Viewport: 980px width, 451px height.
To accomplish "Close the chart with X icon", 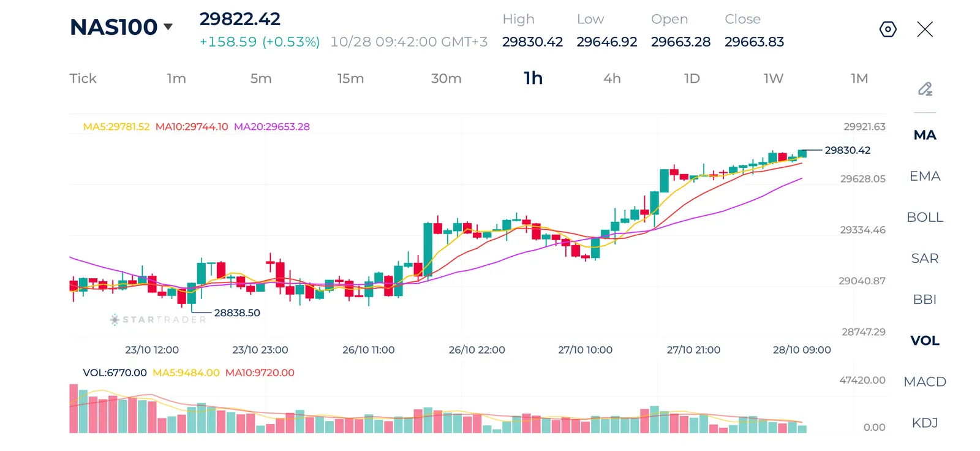I will click(925, 29).
